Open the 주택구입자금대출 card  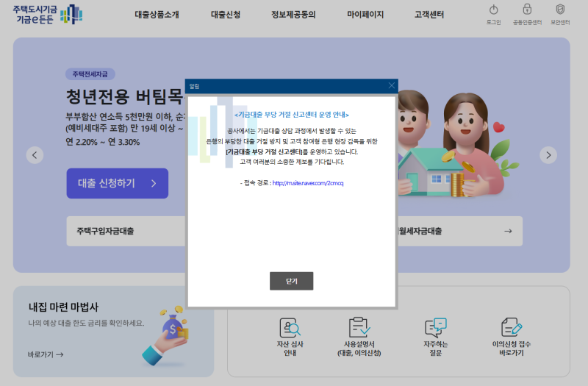(126, 231)
